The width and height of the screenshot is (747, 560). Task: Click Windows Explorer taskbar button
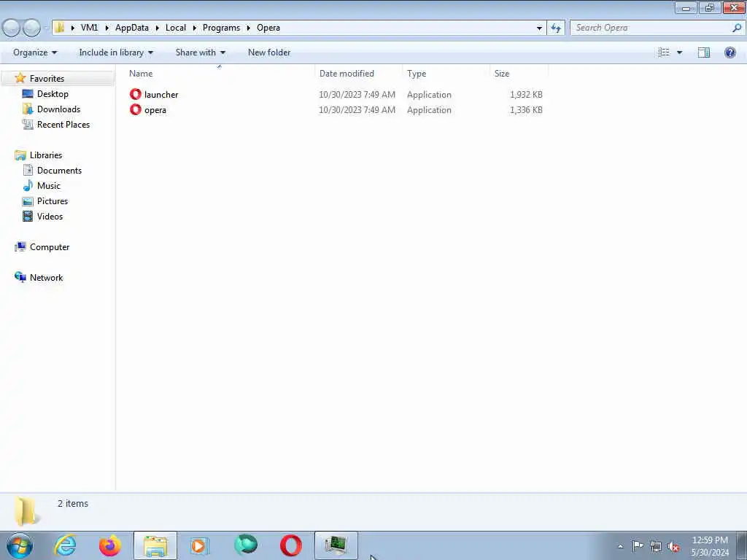coord(155,545)
